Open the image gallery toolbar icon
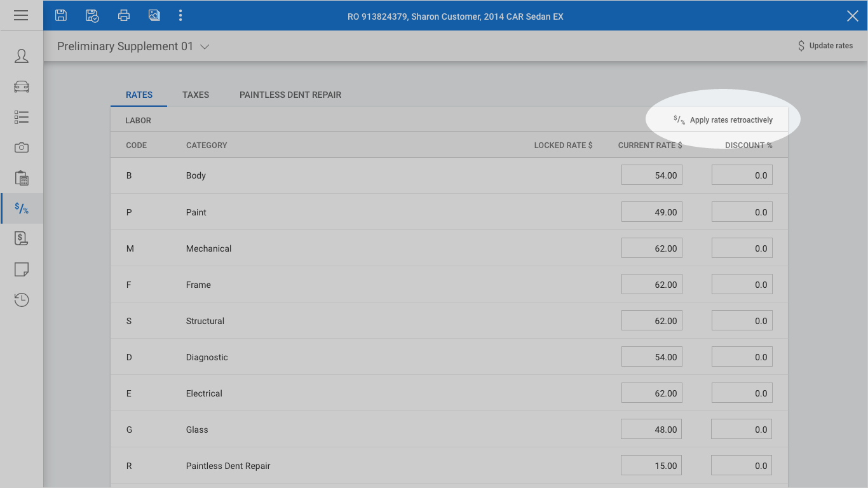The width and height of the screenshot is (868, 488). [x=154, y=15]
